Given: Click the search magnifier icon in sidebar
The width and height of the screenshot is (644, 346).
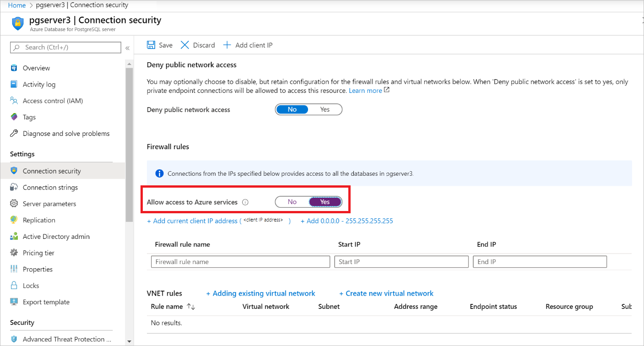Looking at the screenshot, I should tap(16, 47).
